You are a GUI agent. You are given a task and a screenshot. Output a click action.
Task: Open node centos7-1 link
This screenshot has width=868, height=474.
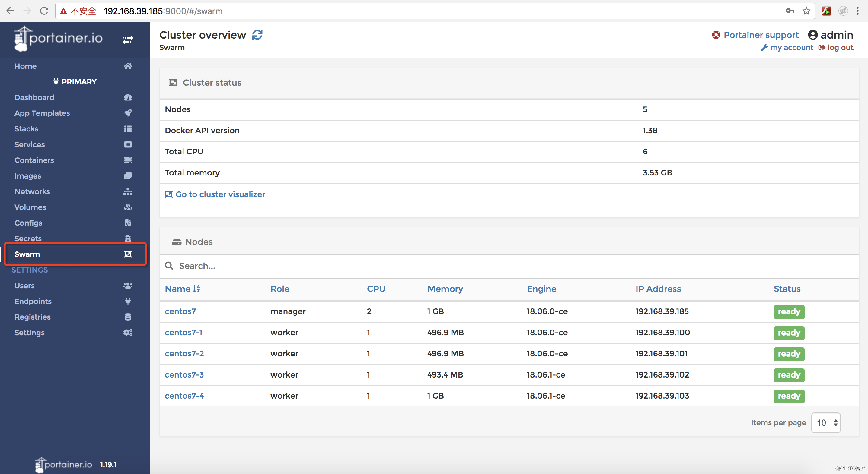(183, 332)
